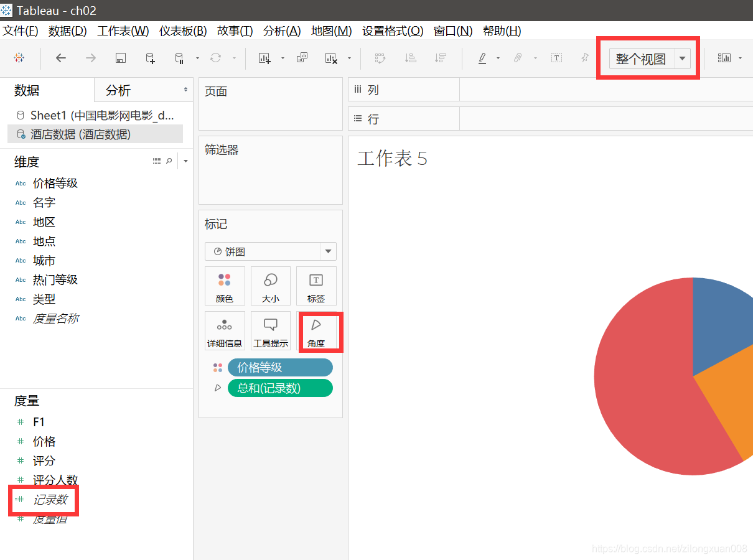Add a new data source icon
The width and height of the screenshot is (753, 560).
click(150, 58)
